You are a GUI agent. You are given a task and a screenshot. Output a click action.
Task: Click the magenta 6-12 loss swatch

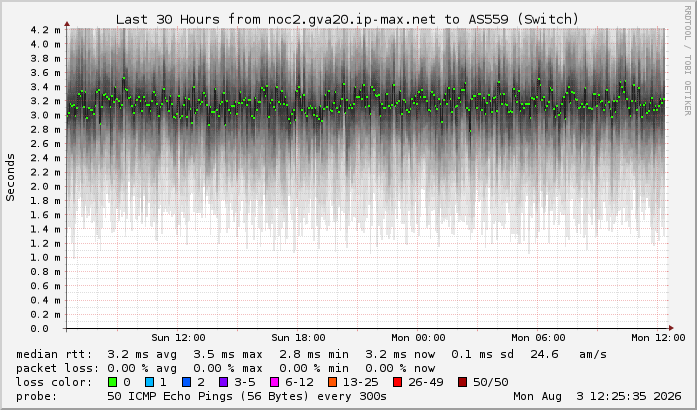(x=275, y=382)
